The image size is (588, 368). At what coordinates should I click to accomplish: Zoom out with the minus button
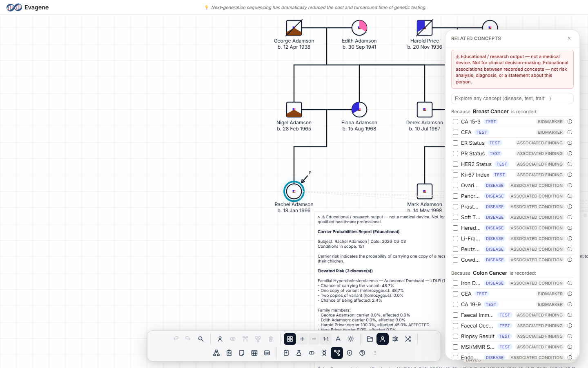pyautogui.click(x=314, y=339)
